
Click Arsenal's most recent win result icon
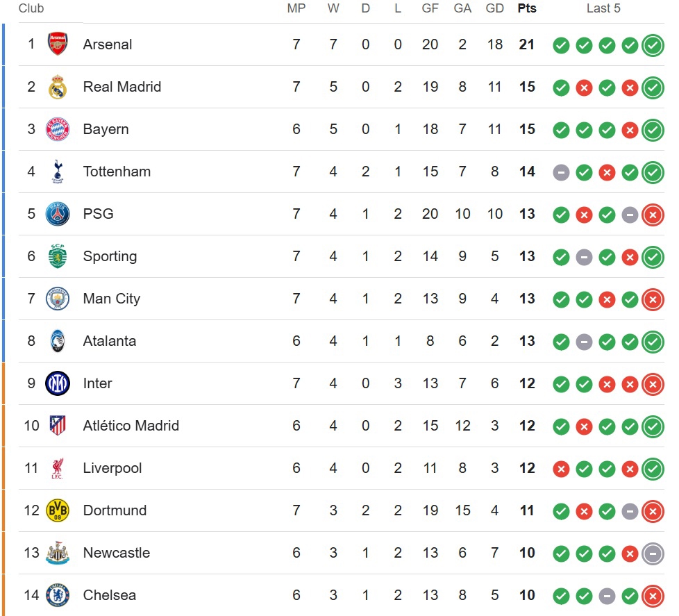click(x=653, y=45)
